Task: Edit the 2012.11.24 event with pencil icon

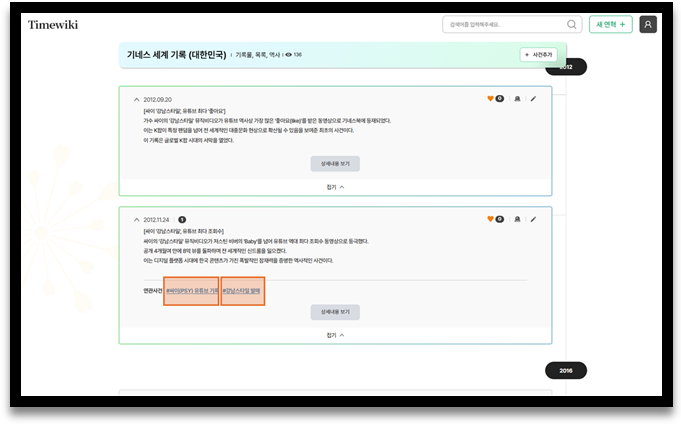Action: tap(533, 219)
